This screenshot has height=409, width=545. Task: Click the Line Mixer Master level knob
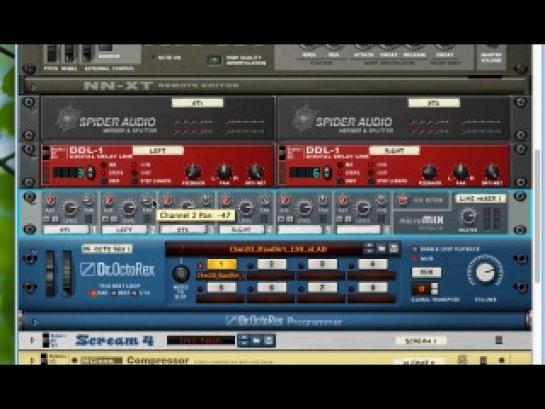pos(468,217)
